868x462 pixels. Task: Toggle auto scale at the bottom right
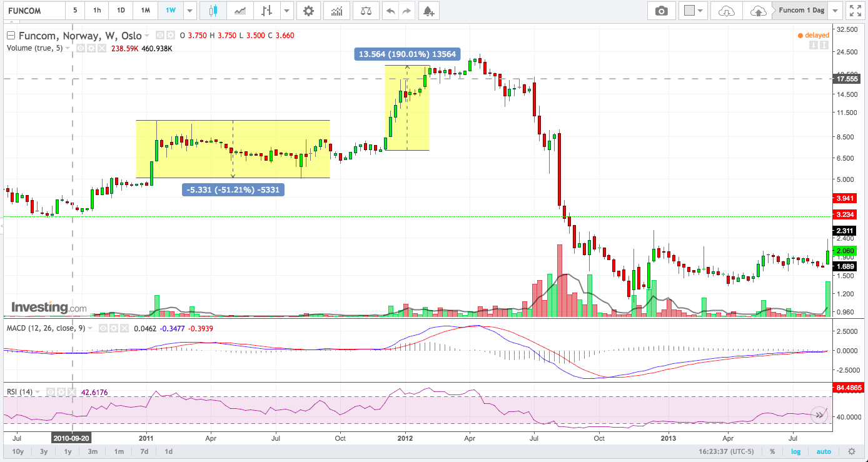coord(824,451)
